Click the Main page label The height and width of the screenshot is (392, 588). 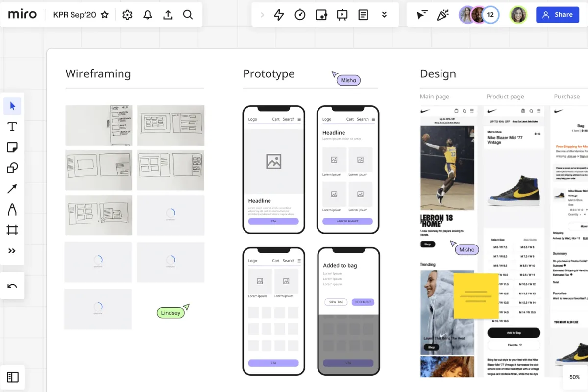click(435, 97)
